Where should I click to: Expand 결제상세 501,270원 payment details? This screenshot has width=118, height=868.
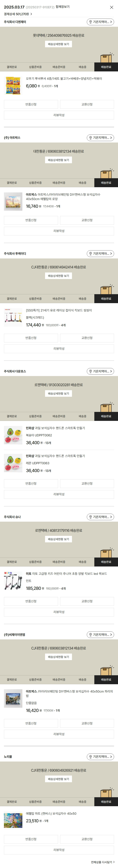pos(18,14)
